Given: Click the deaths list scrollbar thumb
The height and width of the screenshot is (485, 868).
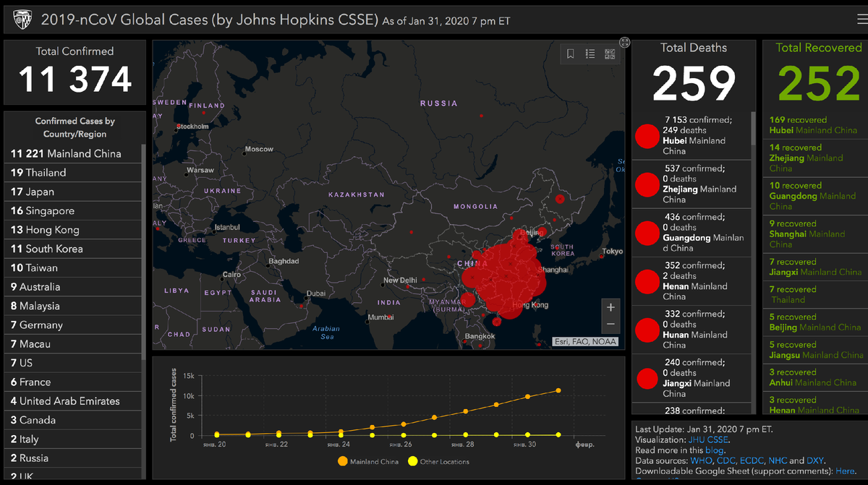Looking at the screenshot, I should click(754, 127).
